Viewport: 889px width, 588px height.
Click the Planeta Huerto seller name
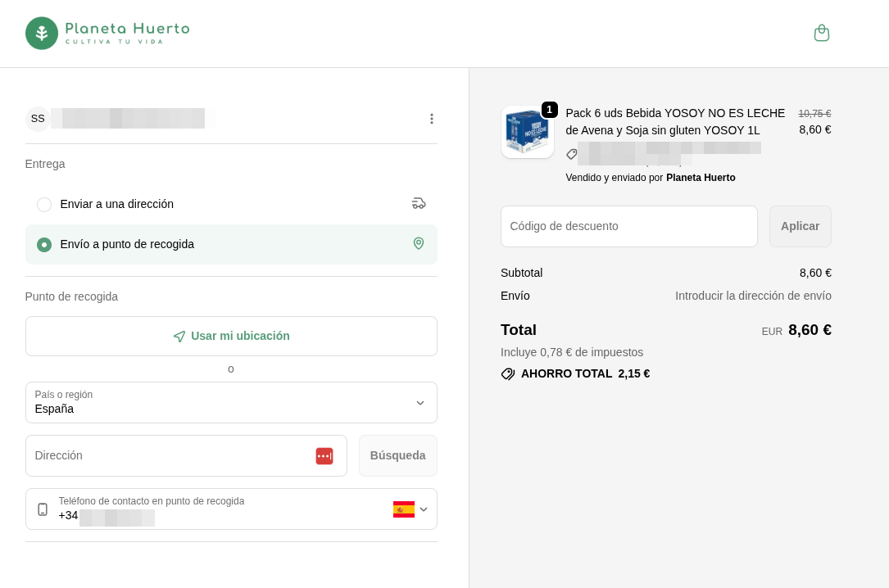(701, 178)
